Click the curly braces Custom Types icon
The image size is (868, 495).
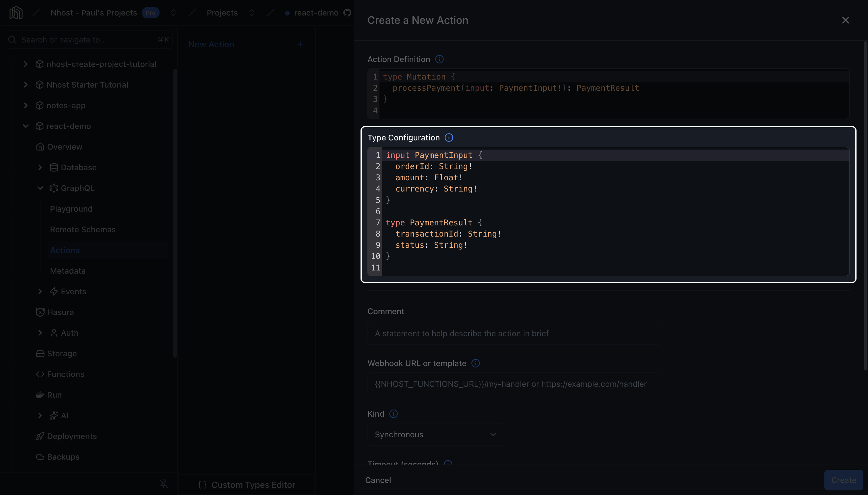pos(202,485)
